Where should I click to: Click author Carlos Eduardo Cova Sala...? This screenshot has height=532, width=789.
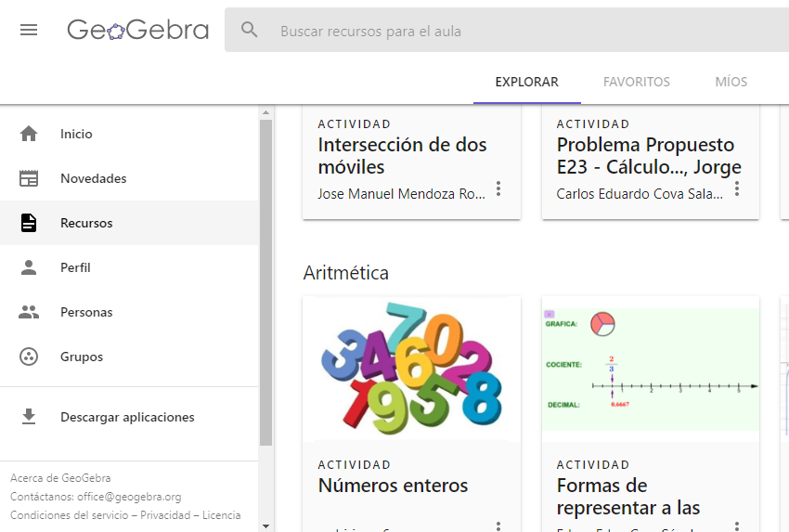(x=640, y=194)
